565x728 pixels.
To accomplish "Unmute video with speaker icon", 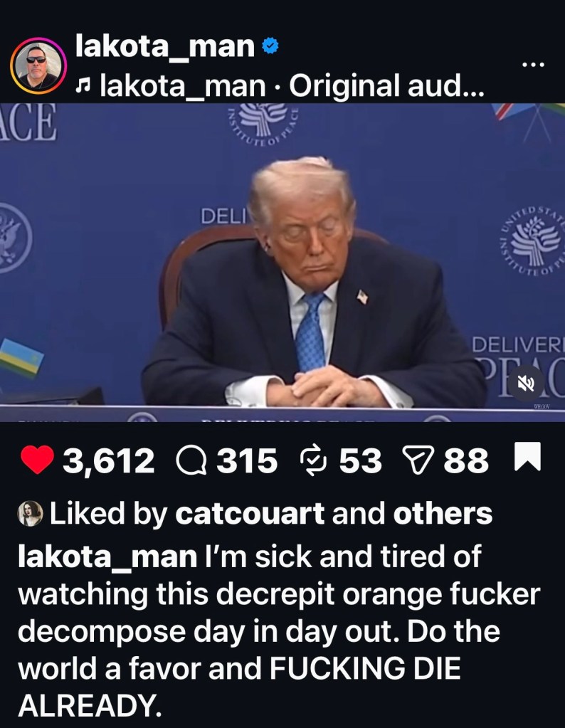I will (526, 383).
